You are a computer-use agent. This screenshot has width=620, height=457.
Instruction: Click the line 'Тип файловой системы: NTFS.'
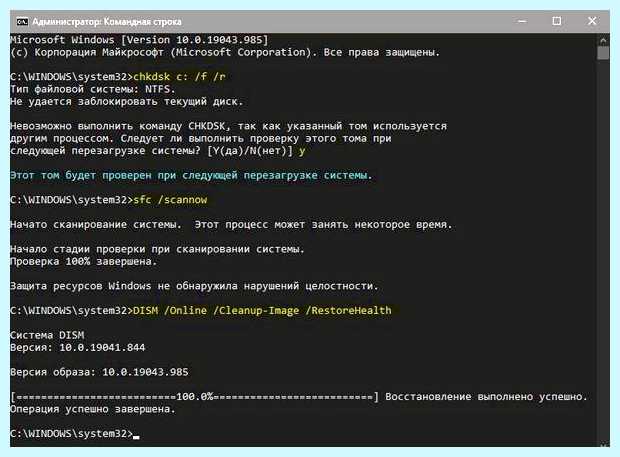tap(93, 89)
